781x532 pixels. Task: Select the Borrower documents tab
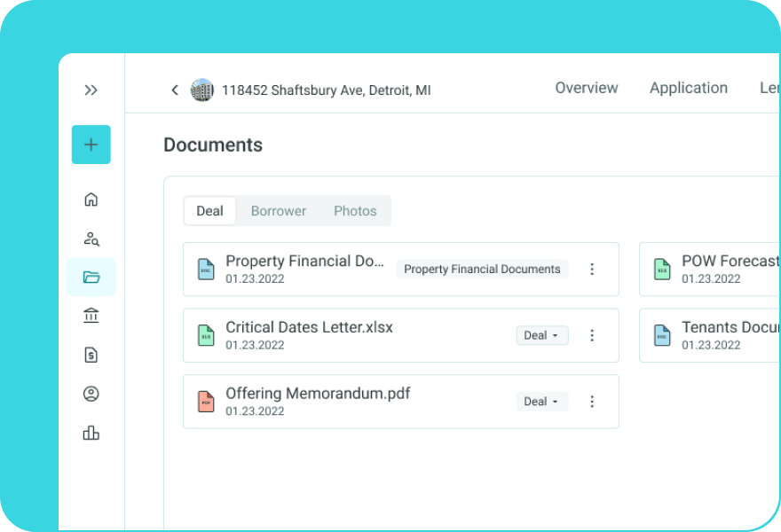279,211
